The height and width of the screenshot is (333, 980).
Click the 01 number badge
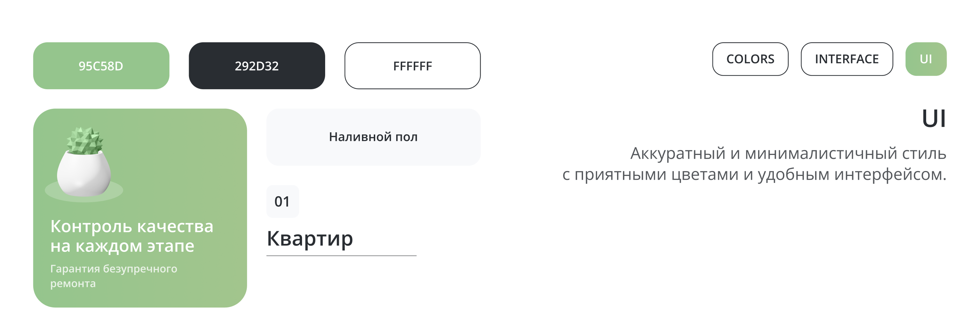click(x=282, y=201)
